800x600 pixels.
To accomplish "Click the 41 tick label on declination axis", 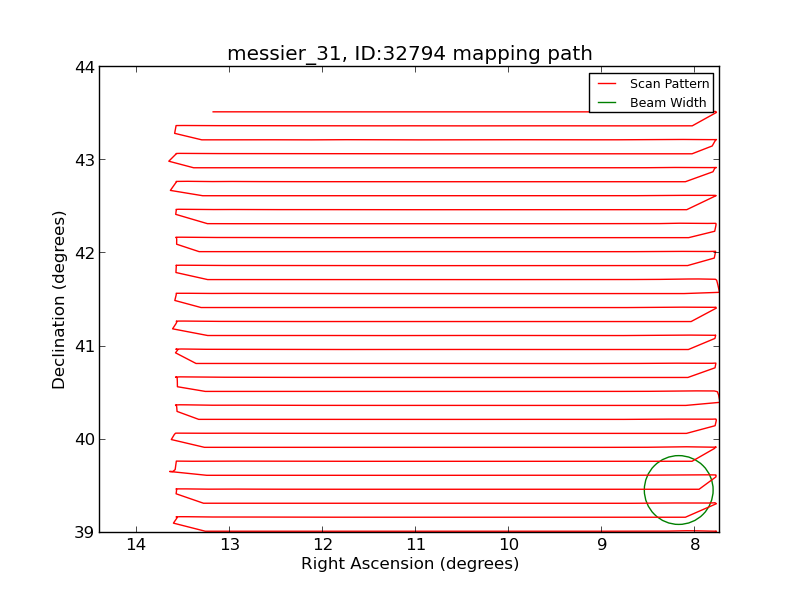I will click(84, 346).
